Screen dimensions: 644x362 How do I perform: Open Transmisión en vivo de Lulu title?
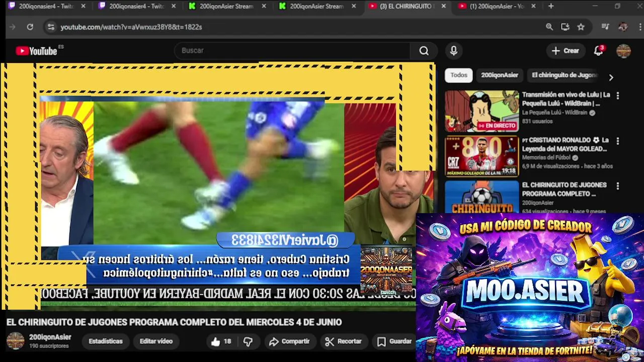tap(566, 99)
